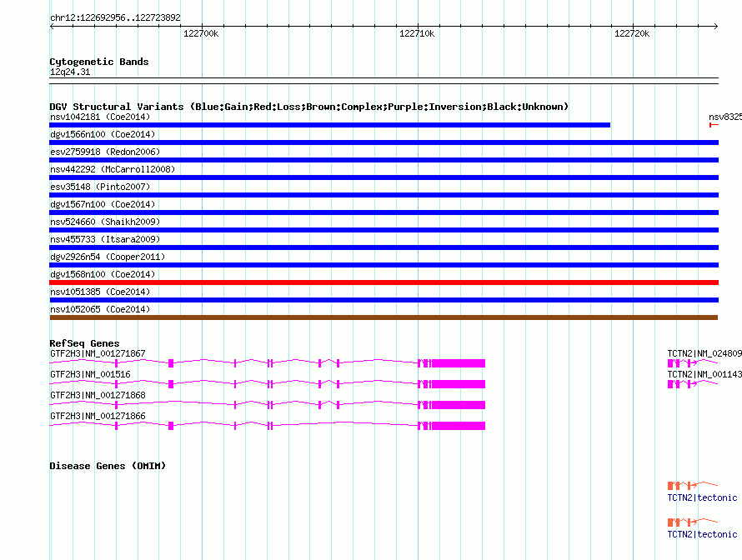Click large magenta exon block of NM_001271866
Screen dimensions: 742x560
pyautogui.click(x=459, y=426)
